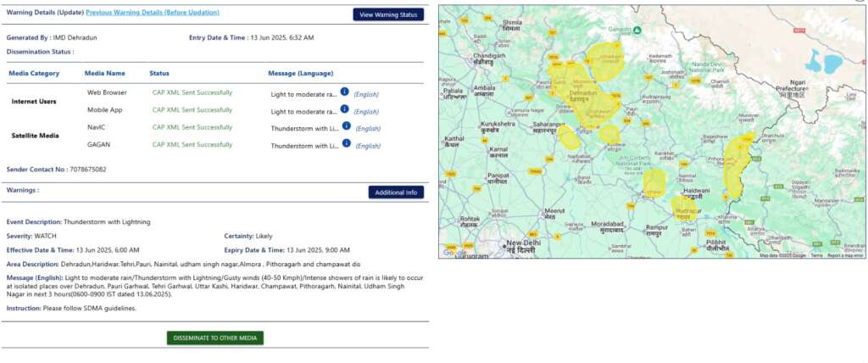The image size is (868, 363).
Task: Click the Web Browser media name
Action: 107,92
